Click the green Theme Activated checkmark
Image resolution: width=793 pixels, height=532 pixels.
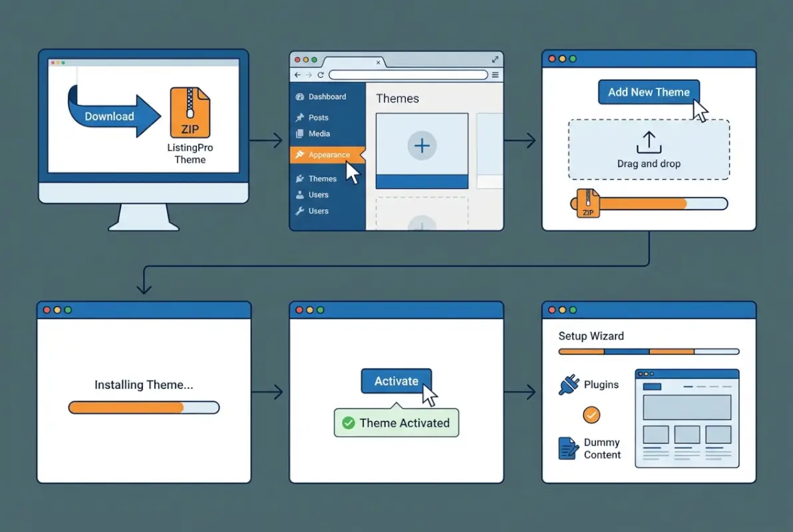tap(348, 423)
